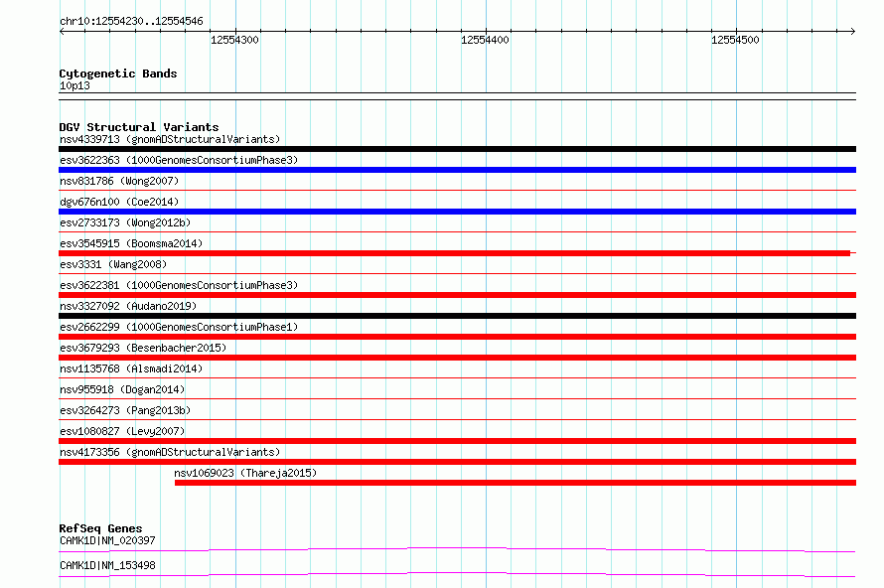Click the blue dgv676n100 variant bar
This screenshot has width=884, height=588.
457,212
